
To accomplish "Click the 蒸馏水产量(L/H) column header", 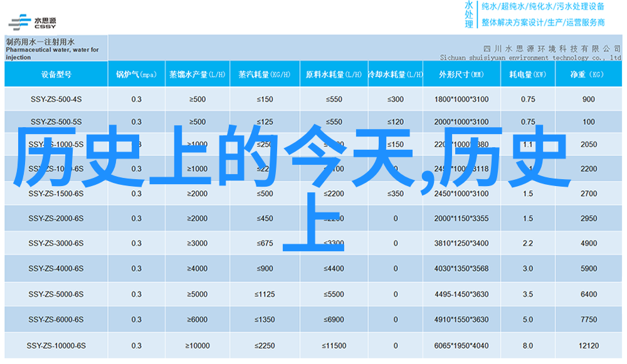I will 197,74.
